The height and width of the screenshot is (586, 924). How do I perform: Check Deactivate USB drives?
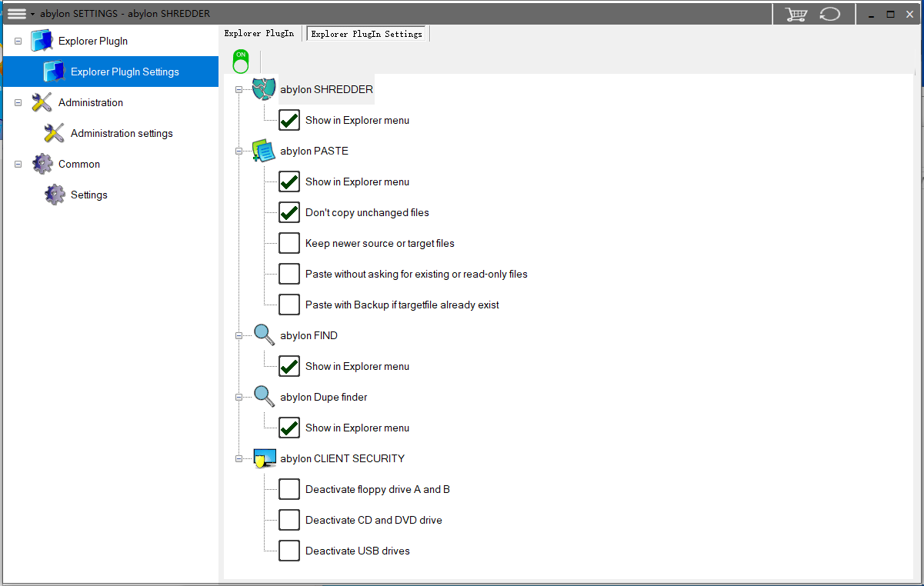289,551
